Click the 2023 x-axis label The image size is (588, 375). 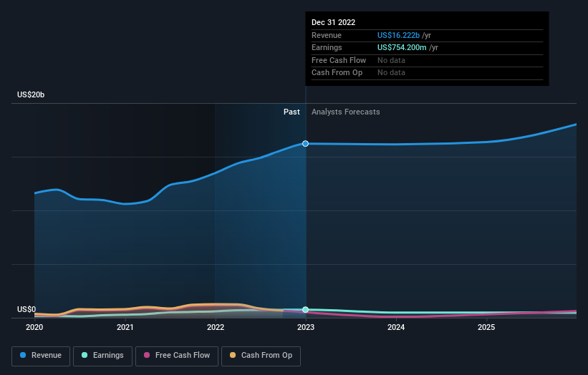pyautogui.click(x=306, y=327)
